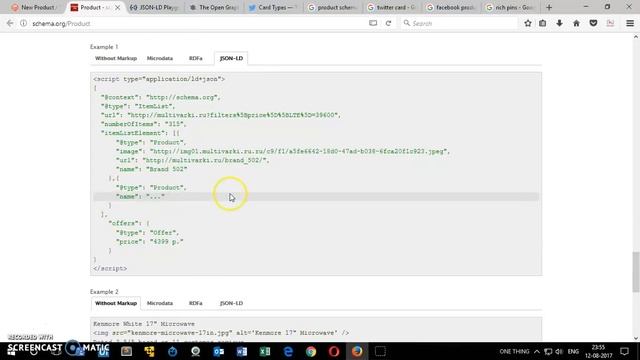
Task: Click the Firefox Search box
Action: (459, 23)
